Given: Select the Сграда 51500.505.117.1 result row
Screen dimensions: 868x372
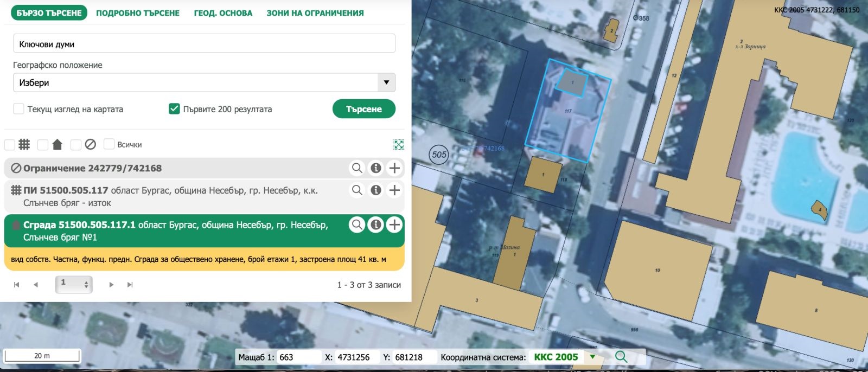Looking at the screenshot, I should 204,231.
